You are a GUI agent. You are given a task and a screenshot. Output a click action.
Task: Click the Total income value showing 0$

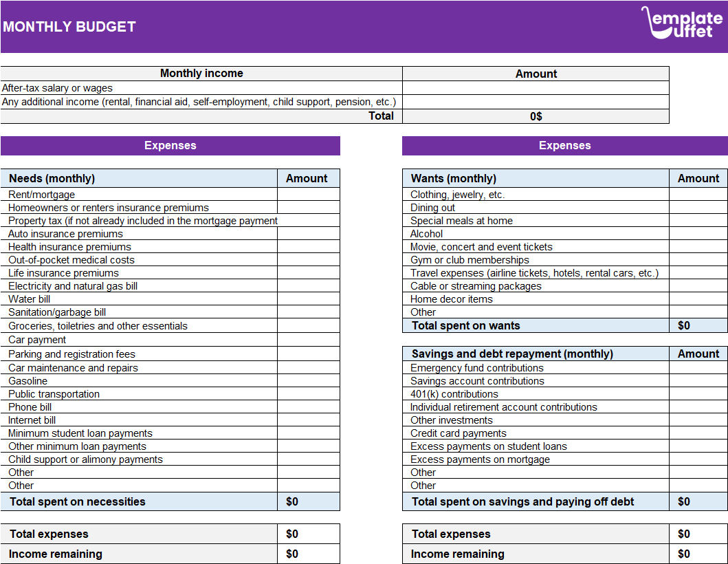[x=536, y=116]
